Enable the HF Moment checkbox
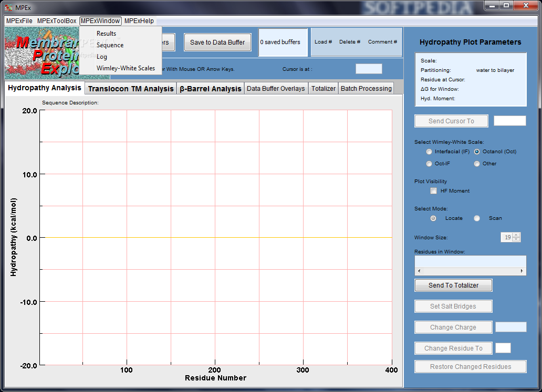 coord(434,191)
